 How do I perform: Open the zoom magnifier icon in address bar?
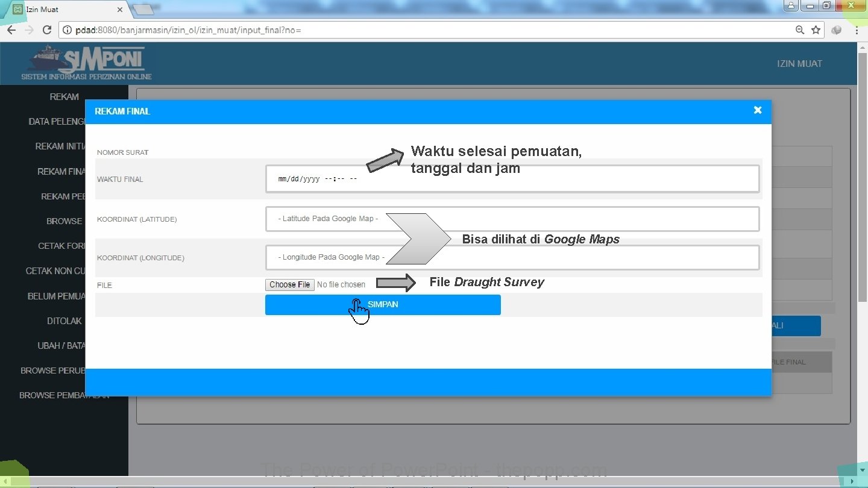pos(800,30)
